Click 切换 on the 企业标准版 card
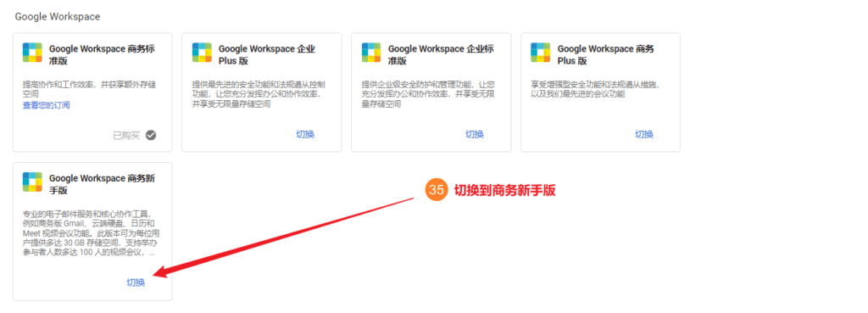Viewport: 868px width, 313px height. click(x=475, y=134)
